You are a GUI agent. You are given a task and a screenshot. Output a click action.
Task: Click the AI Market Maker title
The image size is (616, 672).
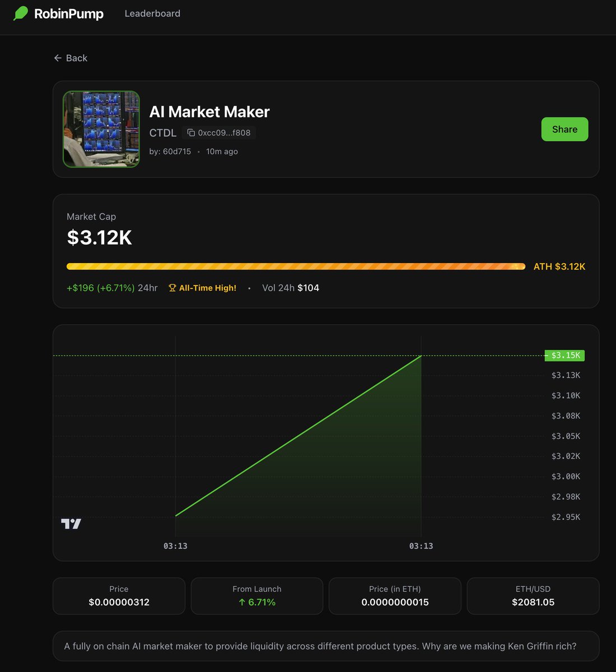pos(209,112)
